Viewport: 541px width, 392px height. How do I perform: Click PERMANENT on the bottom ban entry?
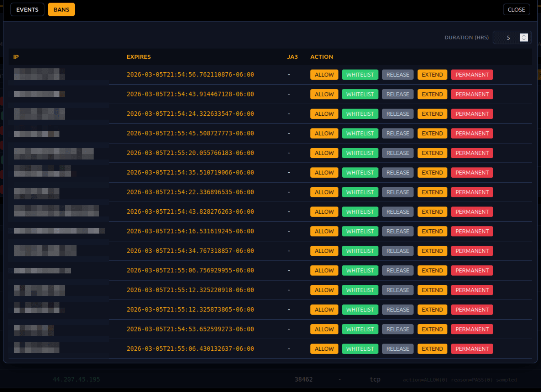click(x=472, y=349)
